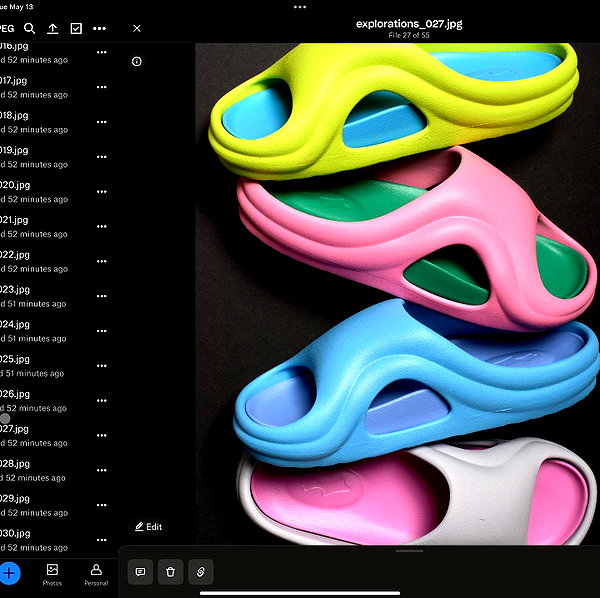This screenshot has width=600, height=598.
Task: Select file 024.jpg in list
Action: tap(57, 331)
